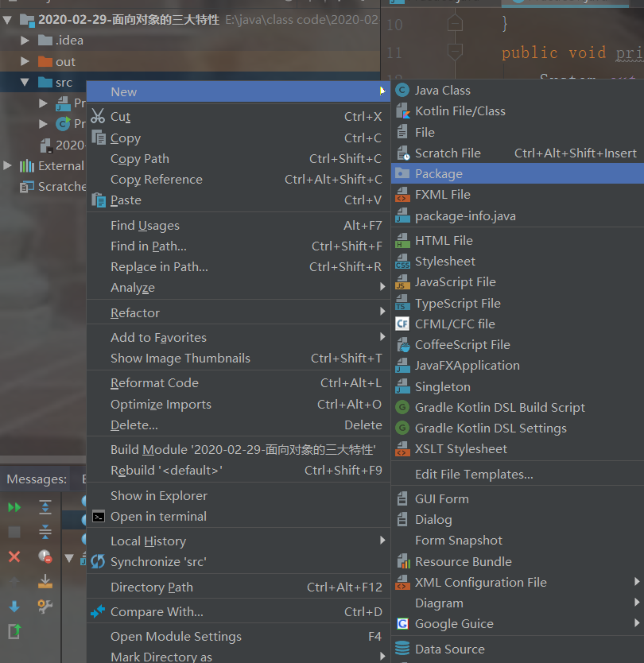
Task: Choose Edit File Templates... entry
Action: (518, 474)
